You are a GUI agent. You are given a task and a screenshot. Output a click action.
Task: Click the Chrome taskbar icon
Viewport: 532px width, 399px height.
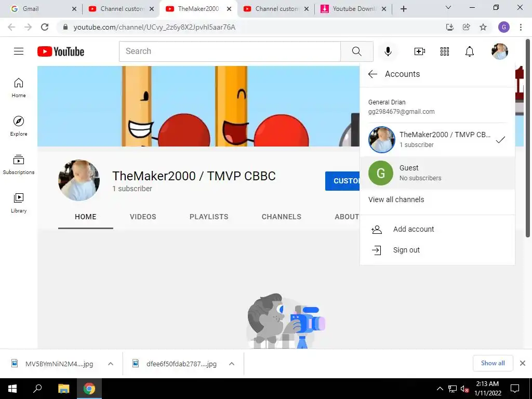[89, 389]
